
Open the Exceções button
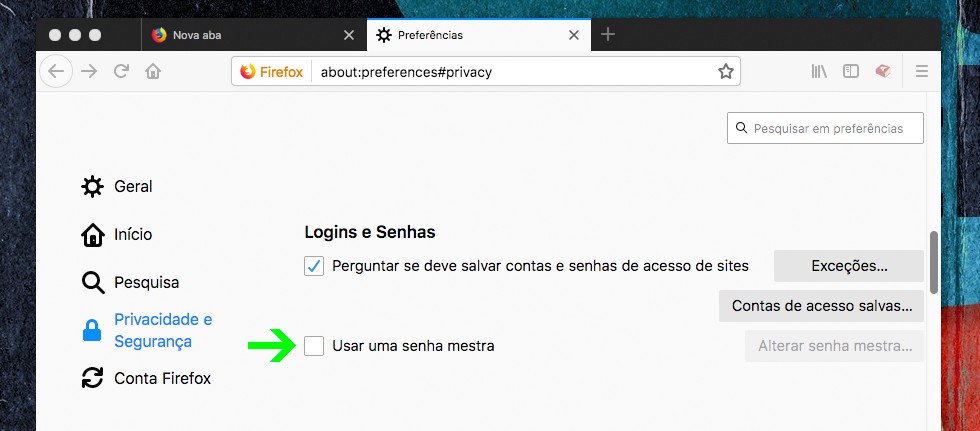849,266
